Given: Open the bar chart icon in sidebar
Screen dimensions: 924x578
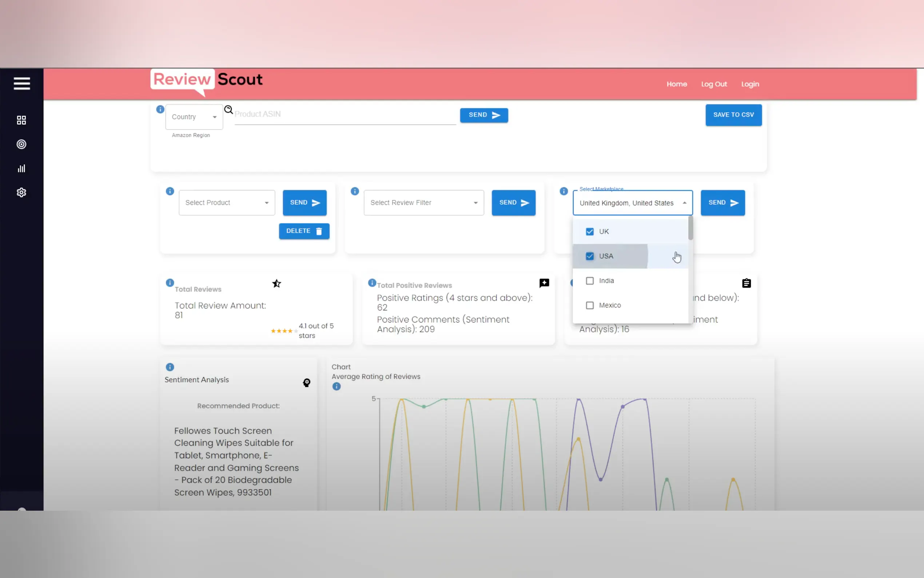Looking at the screenshot, I should 21,168.
